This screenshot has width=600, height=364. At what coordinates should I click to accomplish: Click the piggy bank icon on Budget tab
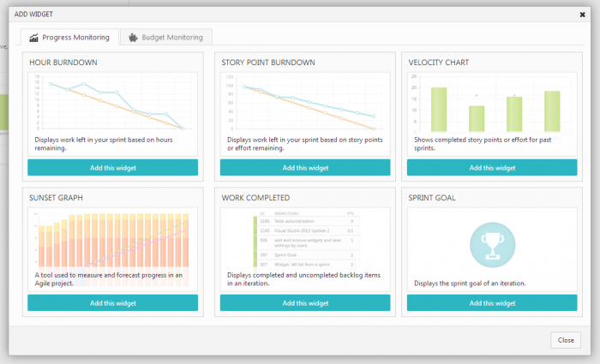[133, 38]
